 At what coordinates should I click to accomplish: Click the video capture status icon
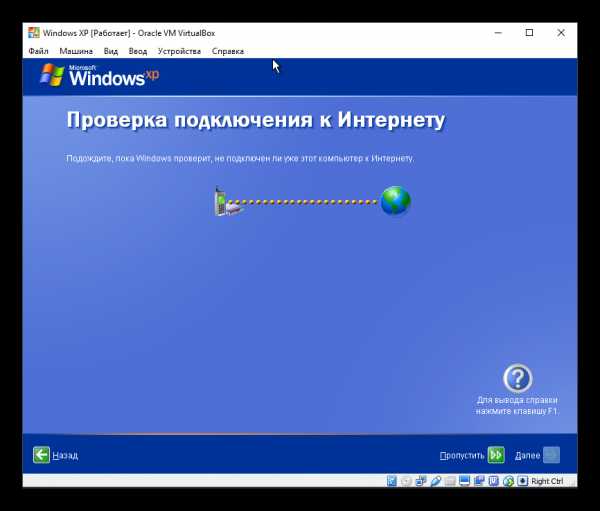coord(479,481)
